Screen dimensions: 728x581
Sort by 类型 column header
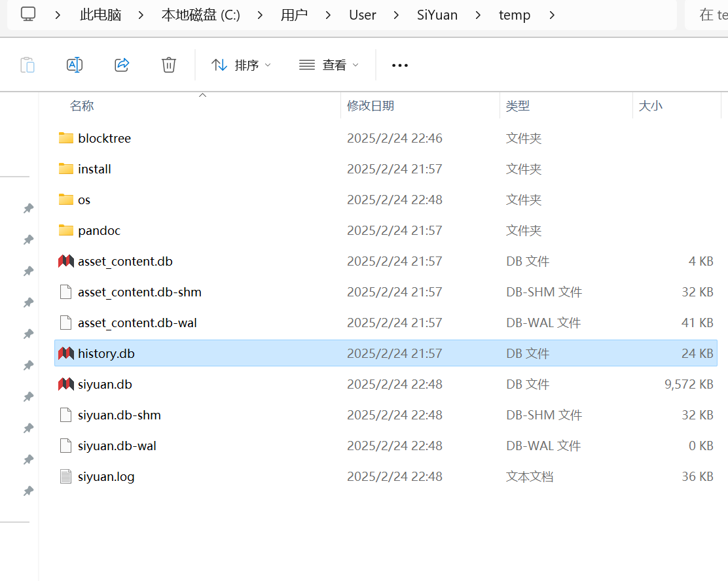[518, 106]
